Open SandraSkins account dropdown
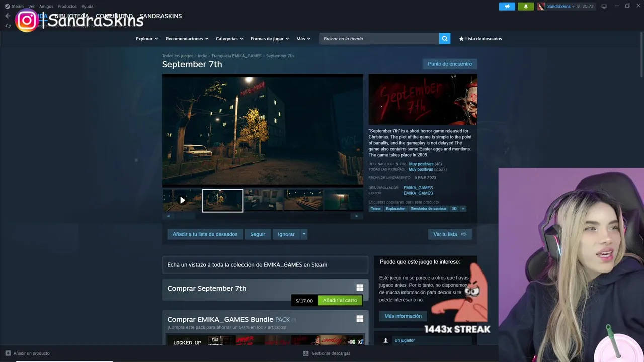This screenshot has width=644, height=362. click(x=560, y=6)
